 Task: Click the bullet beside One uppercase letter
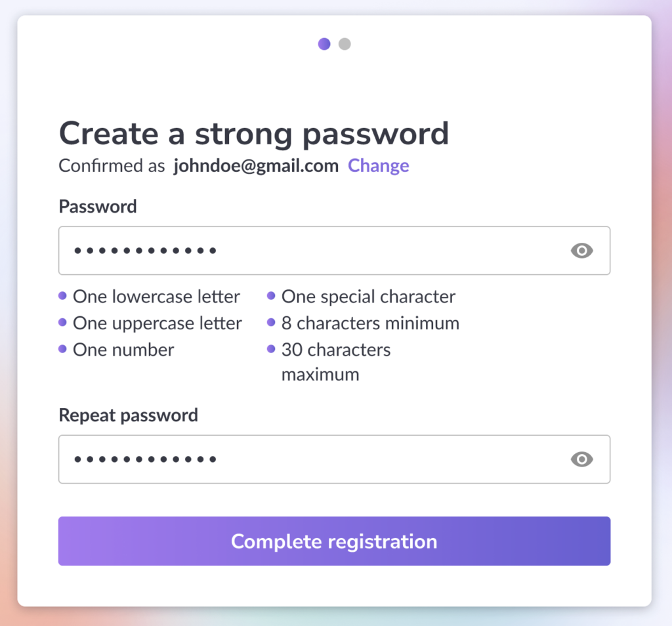62,322
